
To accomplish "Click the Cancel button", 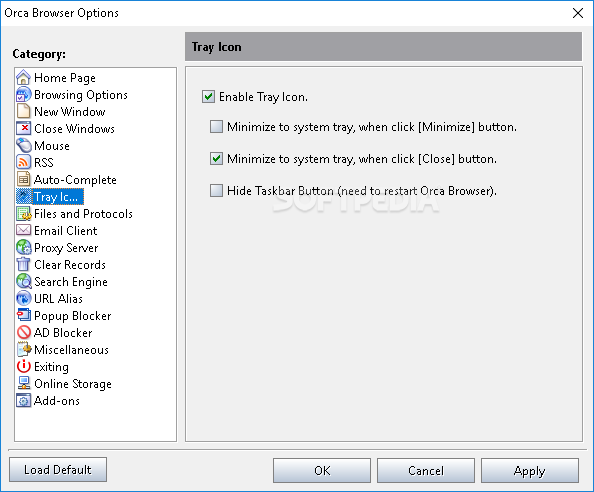I will pyautogui.click(x=426, y=470).
